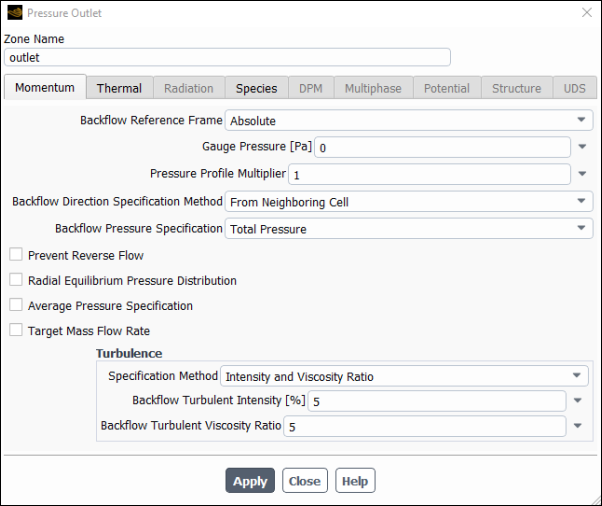Click Backflow Turbulent Intensity options arrow
602x506 pixels.
click(x=578, y=401)
